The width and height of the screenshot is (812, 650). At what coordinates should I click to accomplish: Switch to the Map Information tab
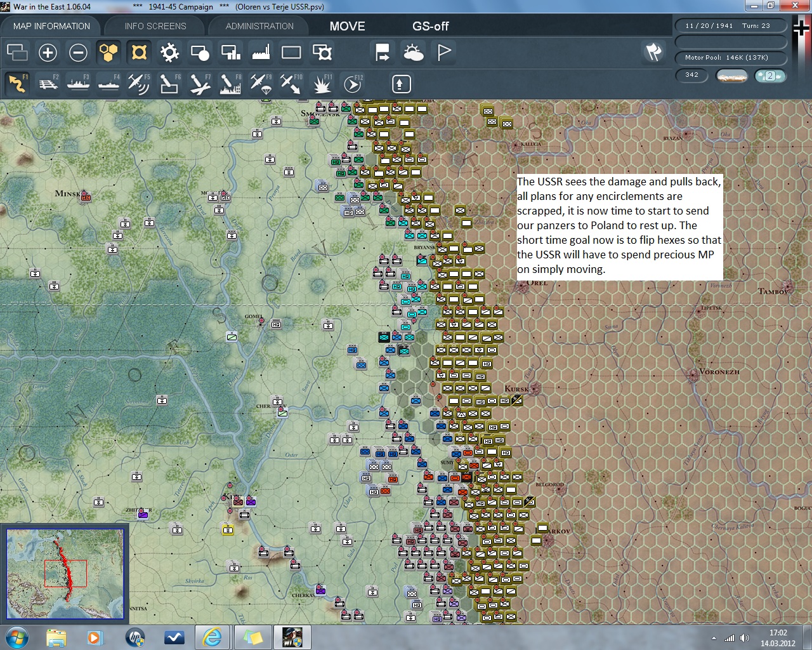click(x=51, y=26)
